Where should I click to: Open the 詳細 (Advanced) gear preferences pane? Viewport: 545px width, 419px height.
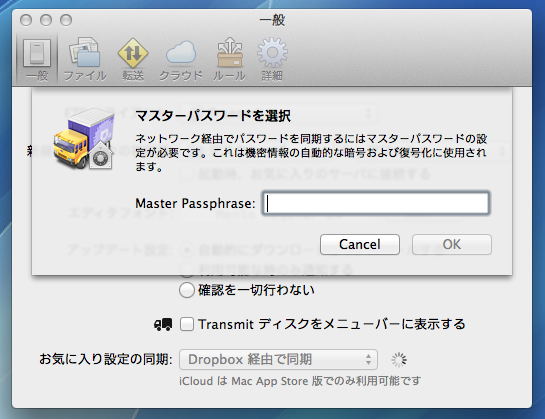272,59
